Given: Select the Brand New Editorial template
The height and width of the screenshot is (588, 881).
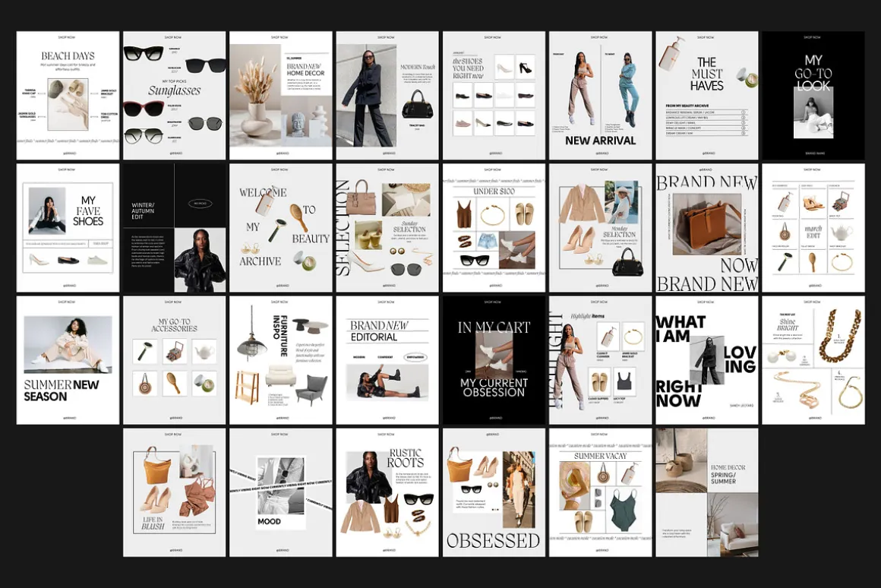Looking at the screenshot, I should pyautogui.click(x=387, y=360).
